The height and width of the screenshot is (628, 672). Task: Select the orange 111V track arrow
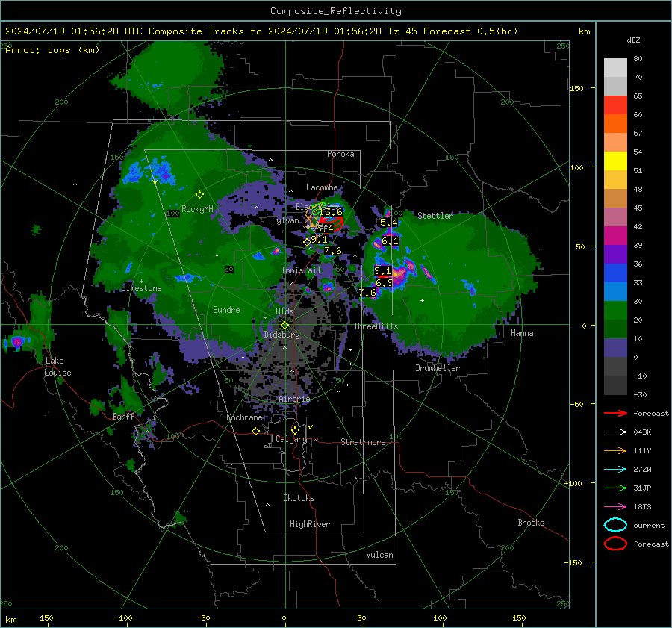pos(615,450)
